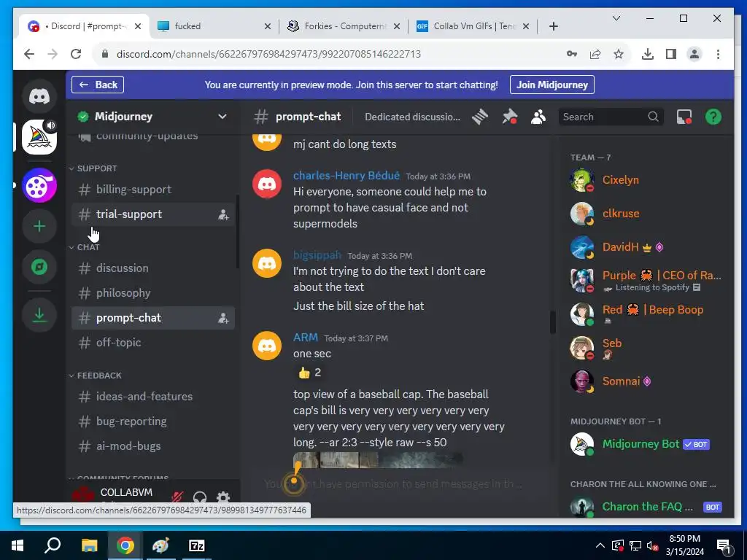Click the Download Apps arrow icon in server bar
This screenshot has height=560, width=747.
pos(39,315)
